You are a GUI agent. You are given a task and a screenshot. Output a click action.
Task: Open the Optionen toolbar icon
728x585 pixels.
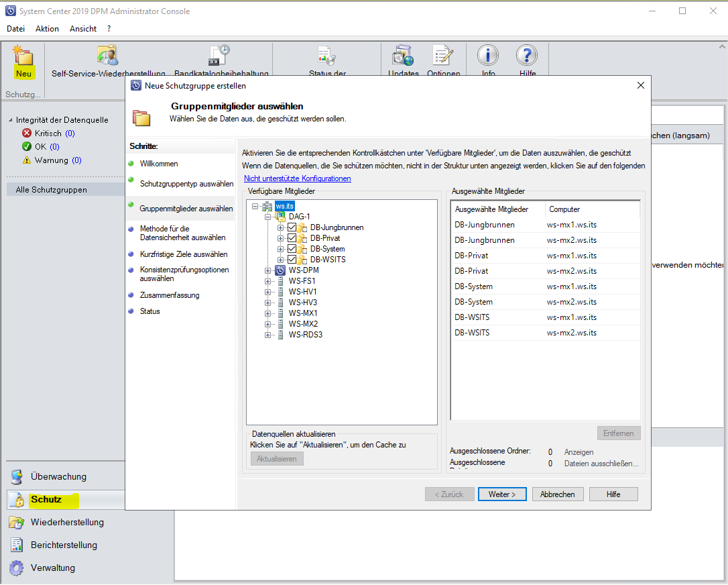pyautogui.click(x=443, y=55)
